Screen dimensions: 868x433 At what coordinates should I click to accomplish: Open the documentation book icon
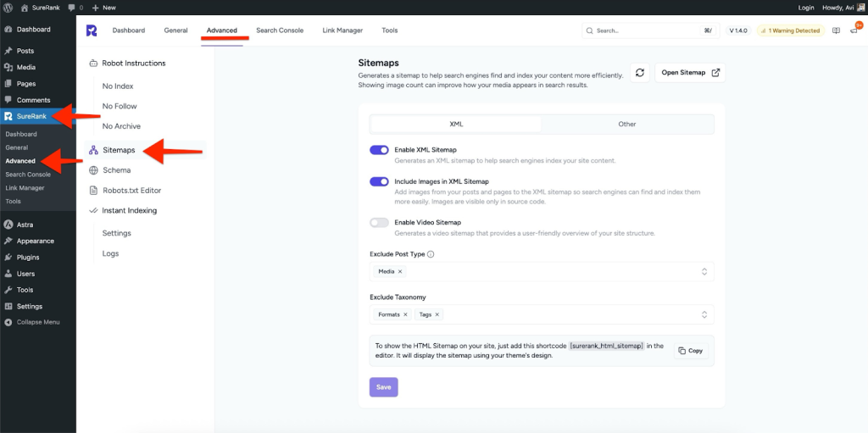[836, 31]
